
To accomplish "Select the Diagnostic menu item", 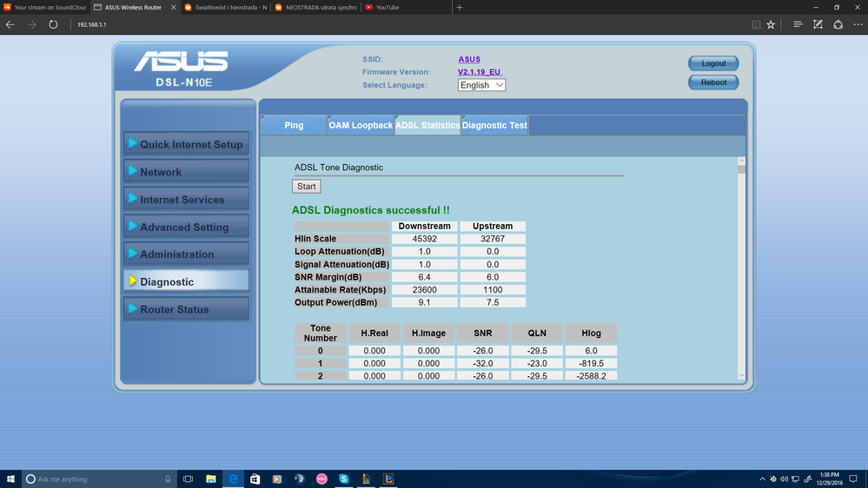I will click(187, 281).
